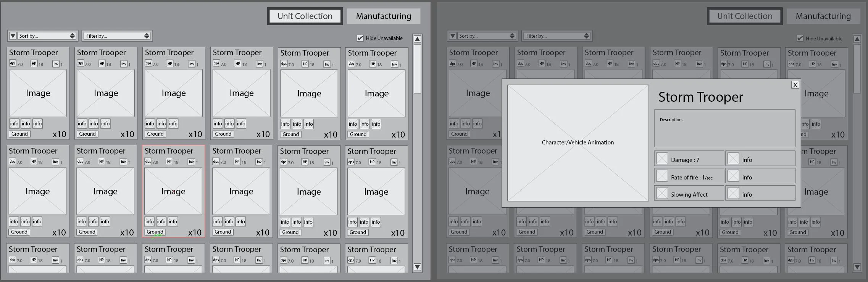Open the Filter by dropdown in left screen
Image resolution: width=868 pixels, height=282 pixels.
[117, 36]
